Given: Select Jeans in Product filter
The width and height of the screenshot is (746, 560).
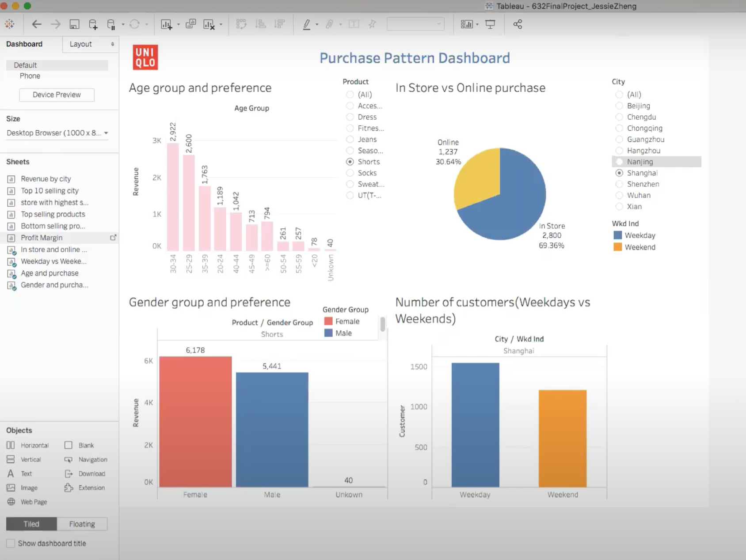Looking at the screenshot, I should [350, 140].
